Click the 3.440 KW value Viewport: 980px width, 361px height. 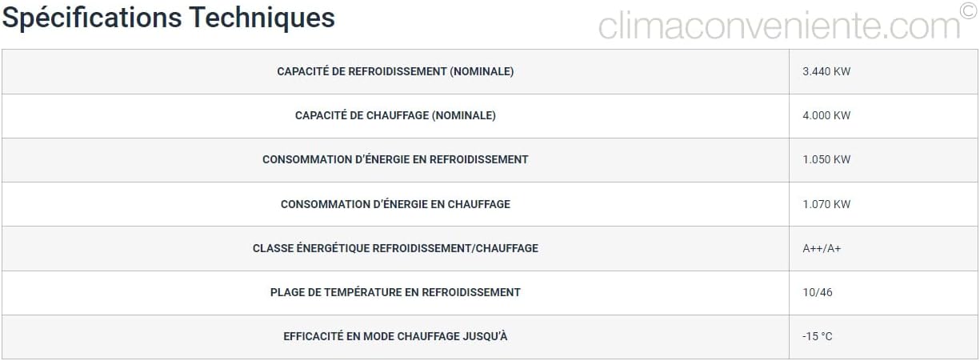click(826, 71)
